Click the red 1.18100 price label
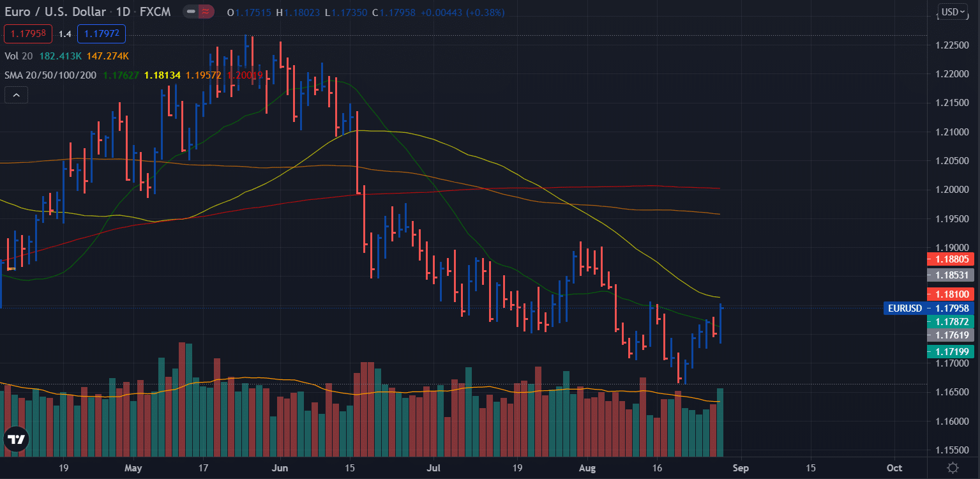The height and width of the screenshot is (479, 980). [952, 295]
